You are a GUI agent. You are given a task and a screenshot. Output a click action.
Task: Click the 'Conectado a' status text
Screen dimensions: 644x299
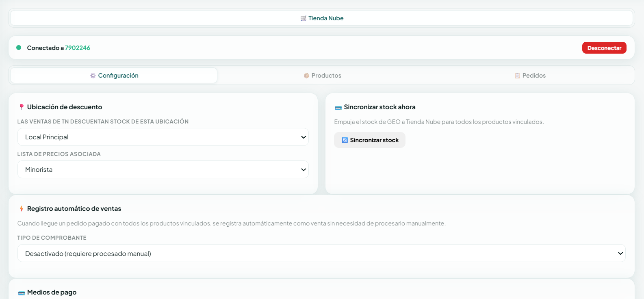coord(46,48)
